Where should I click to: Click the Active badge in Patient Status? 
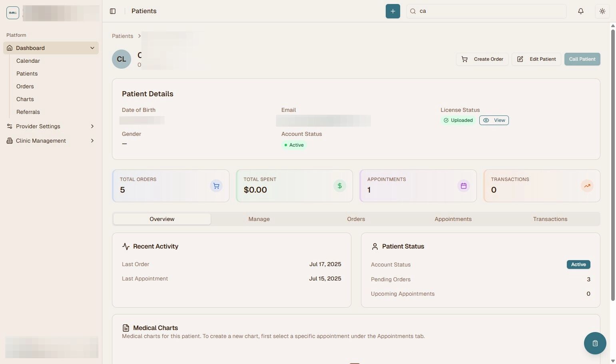[578, 265]
